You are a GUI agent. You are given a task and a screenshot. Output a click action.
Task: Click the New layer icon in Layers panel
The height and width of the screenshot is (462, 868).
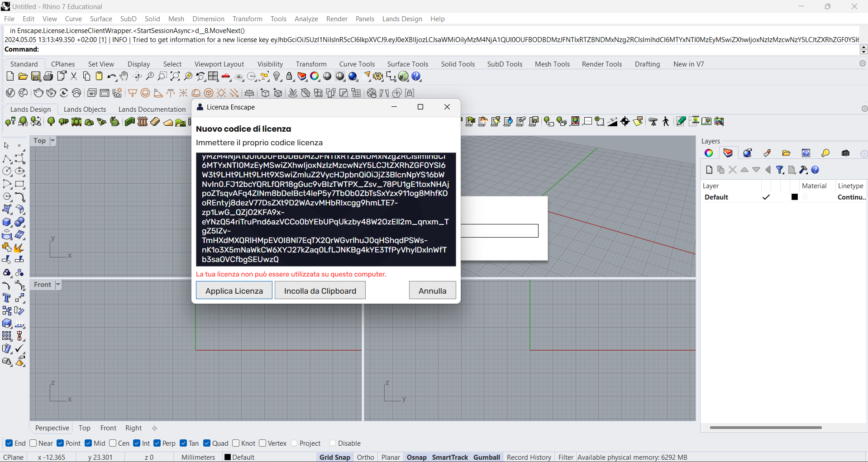click(x=709, y=170)
